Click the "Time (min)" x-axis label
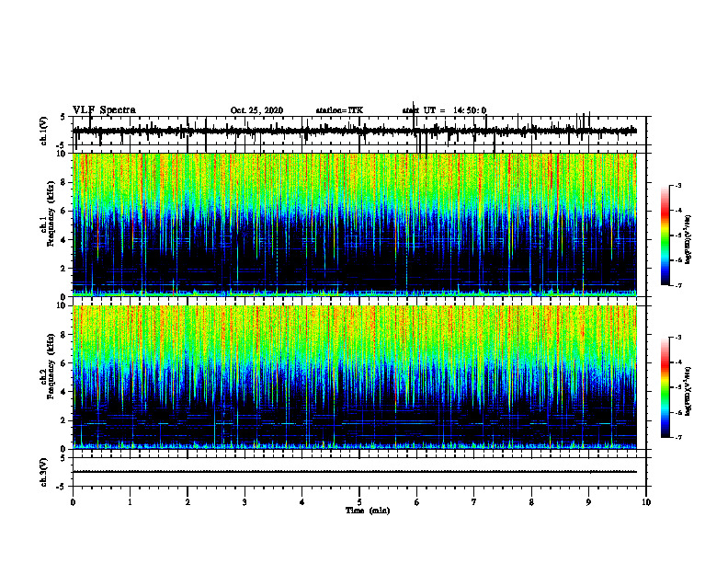This screenshot has height=563, width=728. point(368,511)
